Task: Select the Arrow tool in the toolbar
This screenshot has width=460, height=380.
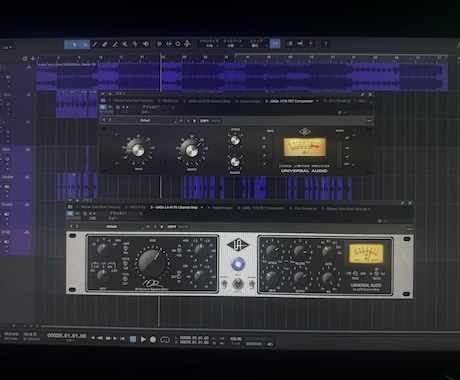Action: click(74, 44)
